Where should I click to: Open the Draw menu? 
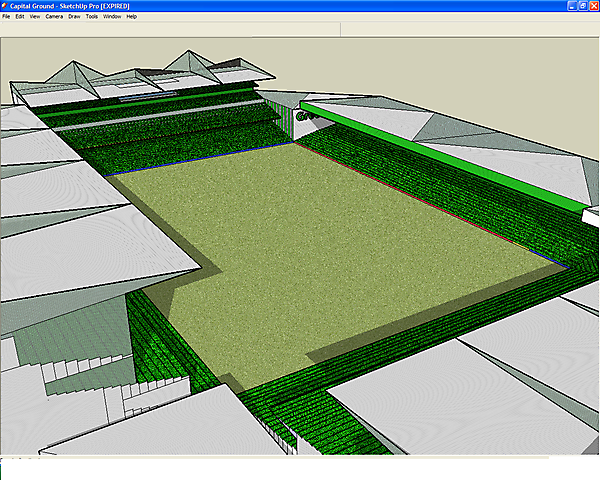[x=74, y=17]
